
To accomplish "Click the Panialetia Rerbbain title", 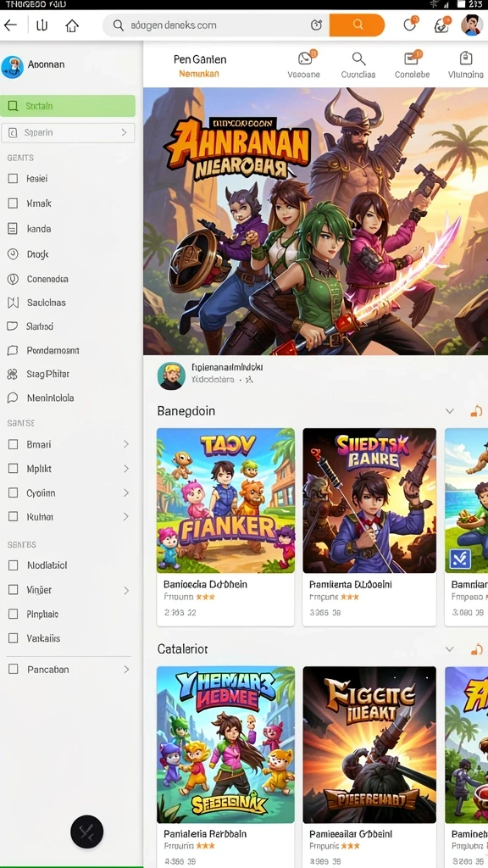I will tap(205, 834).
